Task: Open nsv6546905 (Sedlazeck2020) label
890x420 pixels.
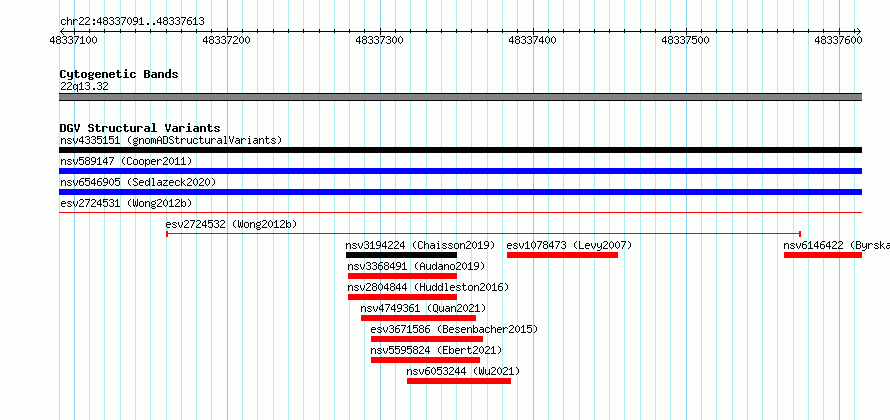Action: [x=138, y=182]
